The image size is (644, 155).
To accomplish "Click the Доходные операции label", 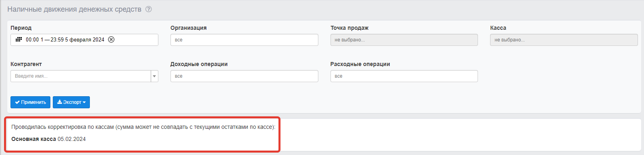I will click(x=199, y=64).
